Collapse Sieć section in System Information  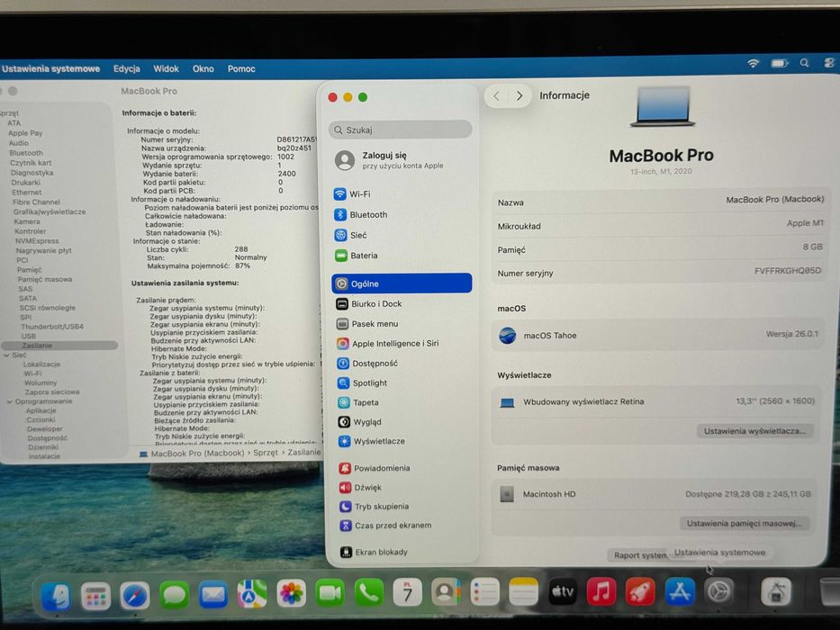(6, 355)
